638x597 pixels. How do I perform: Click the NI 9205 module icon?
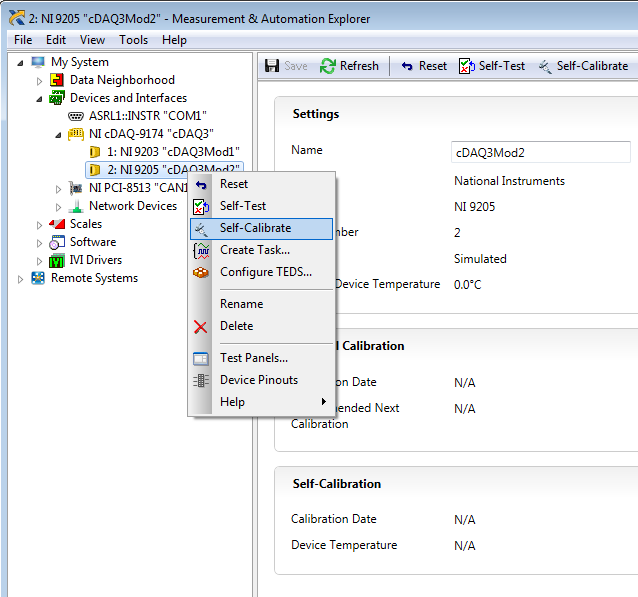point(95,170)
